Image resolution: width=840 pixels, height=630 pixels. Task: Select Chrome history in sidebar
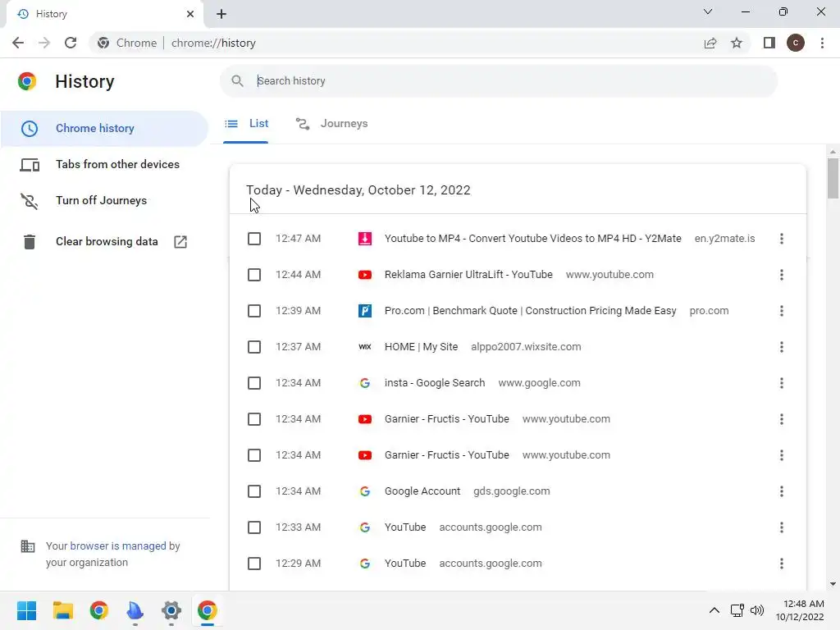[x=104, y=129]
